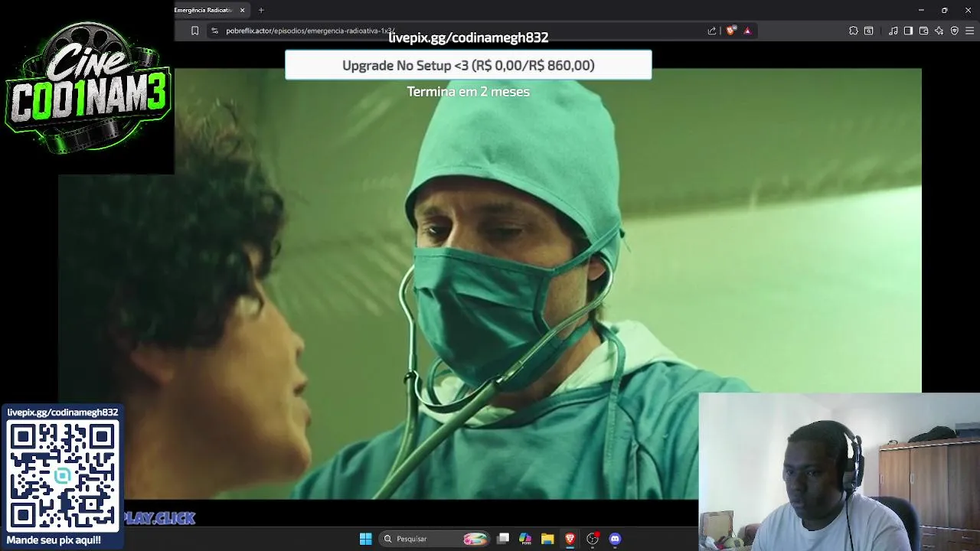Launch Microsoft 365 Copilot from taskbar
This screenshot has width=980, height=551.
click(525, 539)
